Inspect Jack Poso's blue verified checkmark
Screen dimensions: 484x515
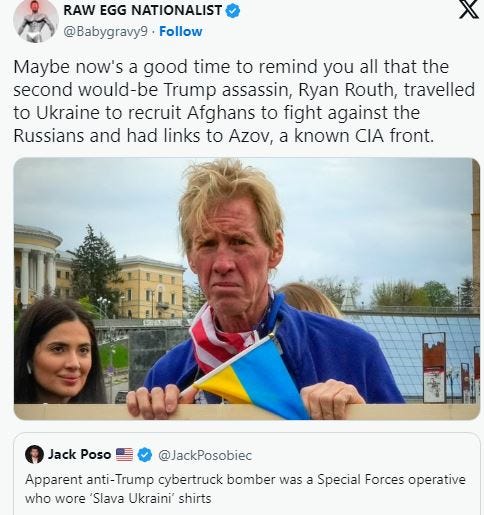coord(145,455)
